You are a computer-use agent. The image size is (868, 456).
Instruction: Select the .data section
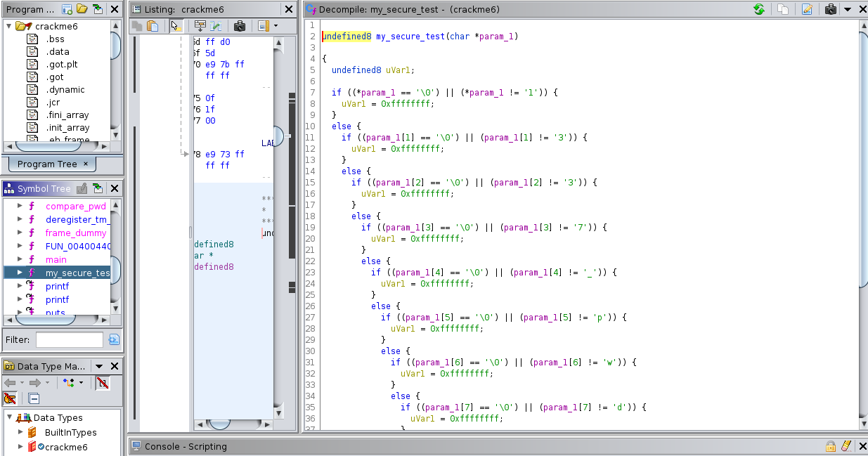coord(58,51)
